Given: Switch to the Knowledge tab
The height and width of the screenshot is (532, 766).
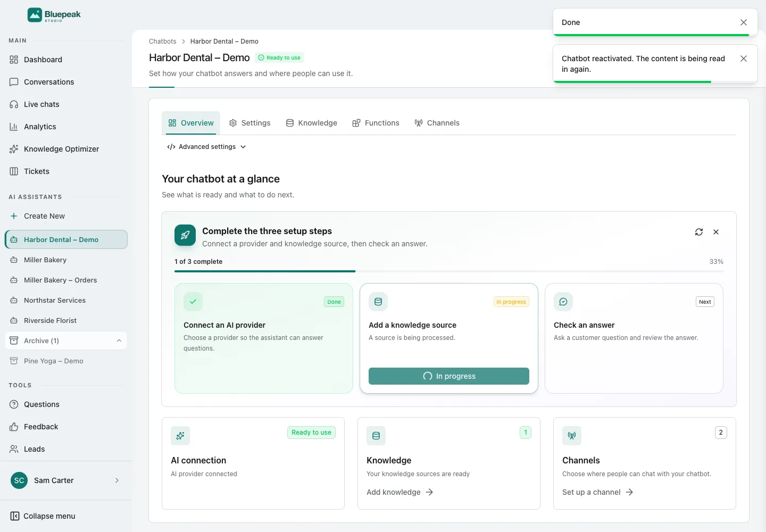Looking at the screenshot, I should coord(312,123).
